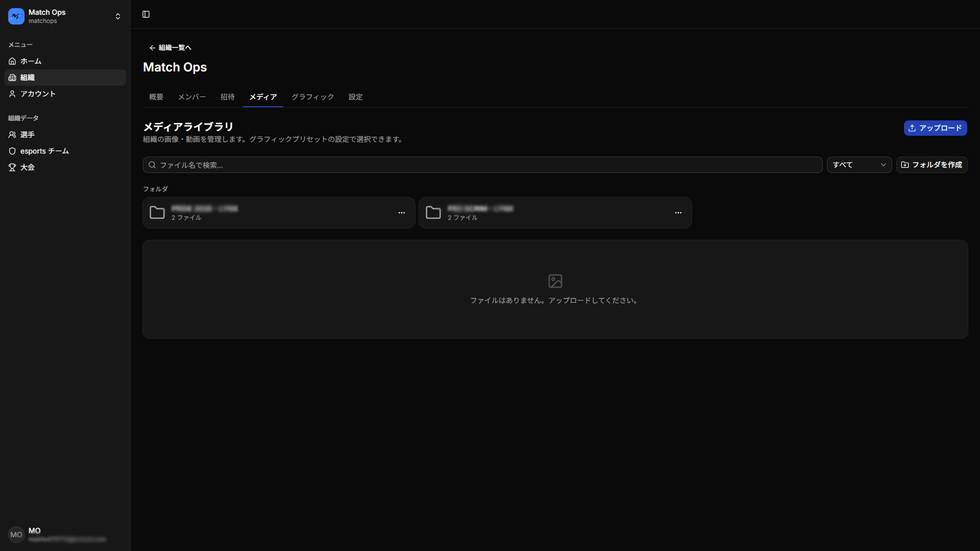Image resolution: width=980 pixels, height=551 pixels.
Task: Open 選手 under 組織データ
Action: tap(65, 135)
